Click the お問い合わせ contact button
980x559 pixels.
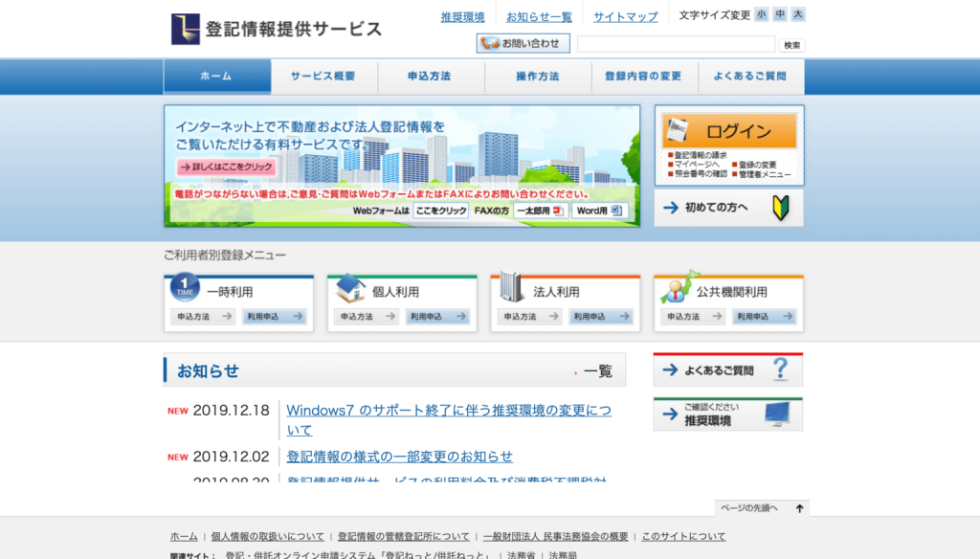523,44
